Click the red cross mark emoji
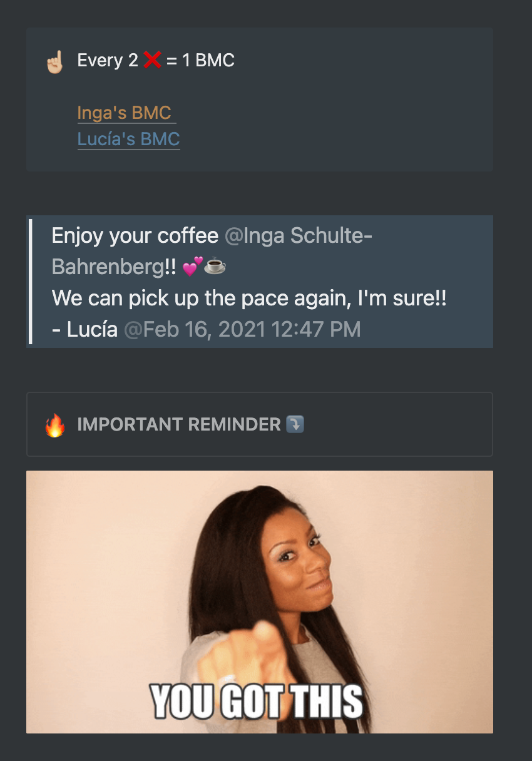 (152, 61)
